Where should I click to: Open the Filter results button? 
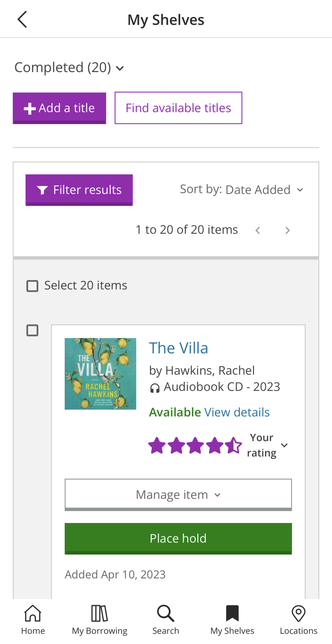pyautogui.click(x=79, y=190)
